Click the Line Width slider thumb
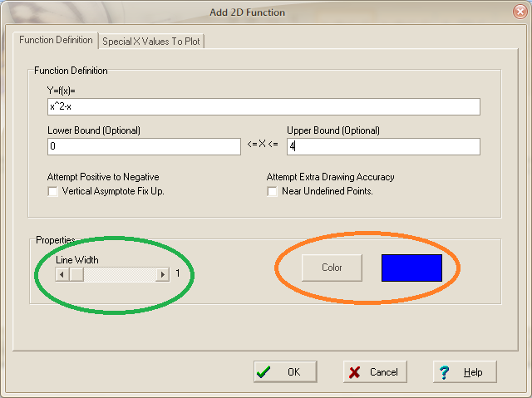Viewport: 532px width, 398px height. 76,274
